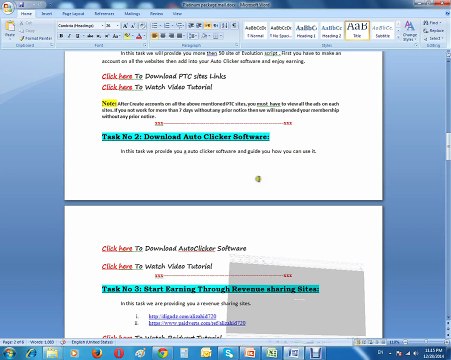
Task: Click the Increase Indent icon
Action: tap(199, 26)
